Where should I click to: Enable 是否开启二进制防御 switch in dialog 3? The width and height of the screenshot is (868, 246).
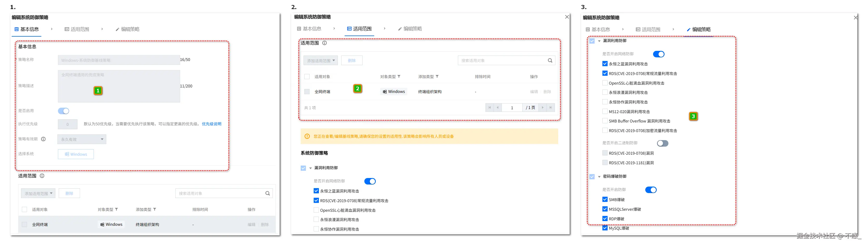tap(663, 143)
